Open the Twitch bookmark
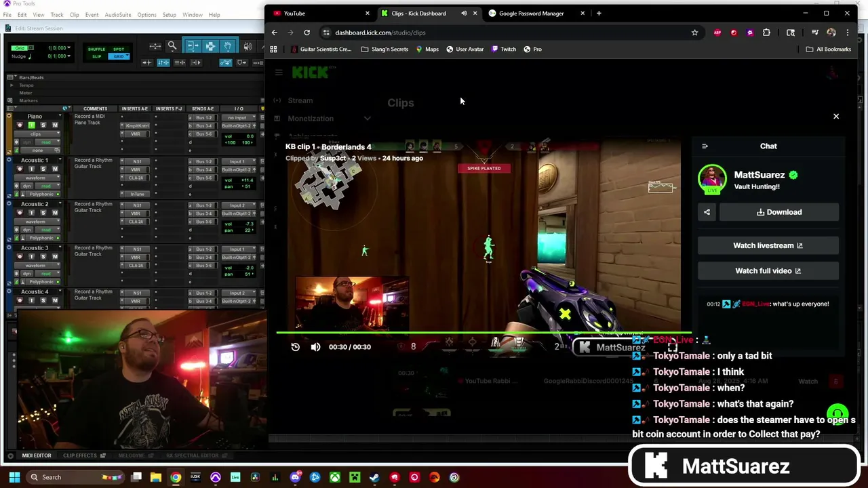868x488 pixels. pos(504,49)
